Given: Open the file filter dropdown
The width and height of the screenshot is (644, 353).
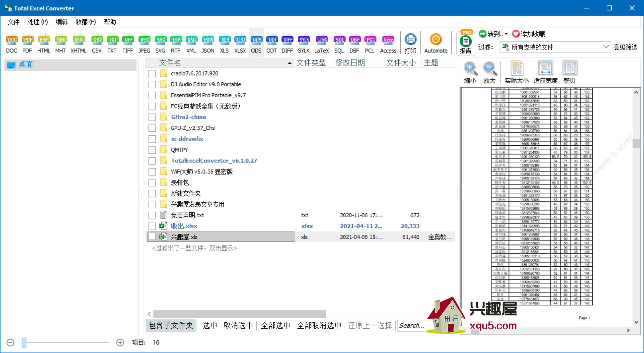Looking at the screenshot, I should tap(606, 47).
